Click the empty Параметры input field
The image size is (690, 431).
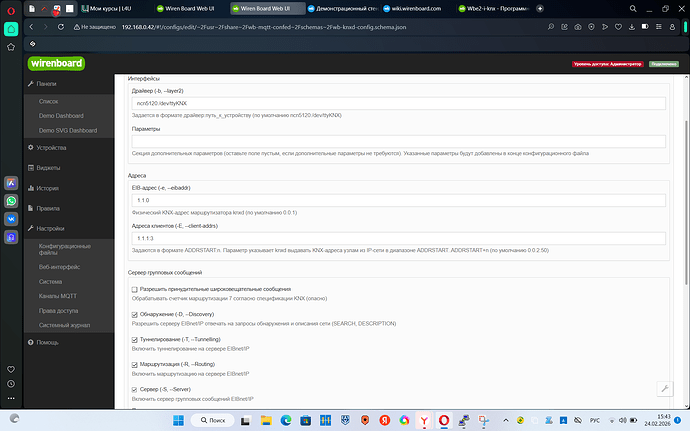pyautogui.click(x=398, y=141)
